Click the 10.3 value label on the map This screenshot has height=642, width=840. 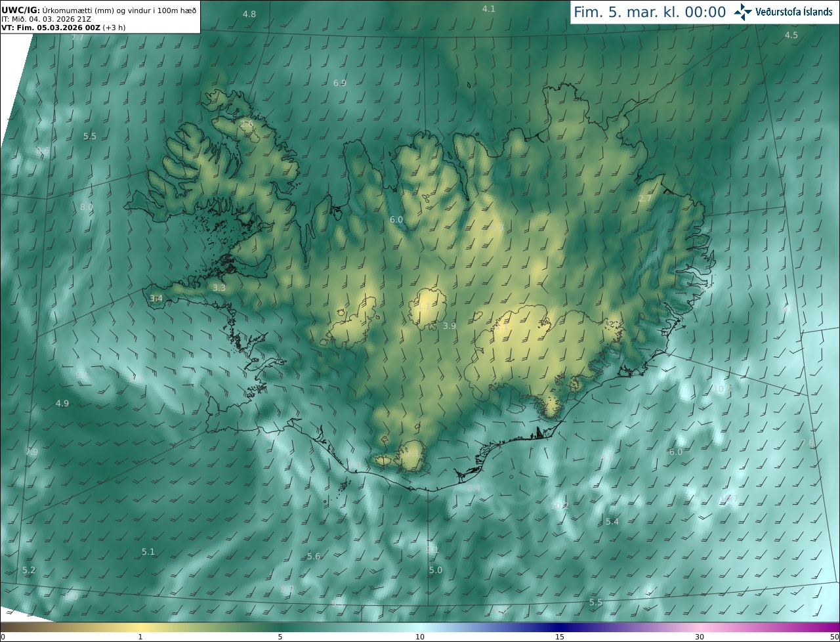point(723,389)
